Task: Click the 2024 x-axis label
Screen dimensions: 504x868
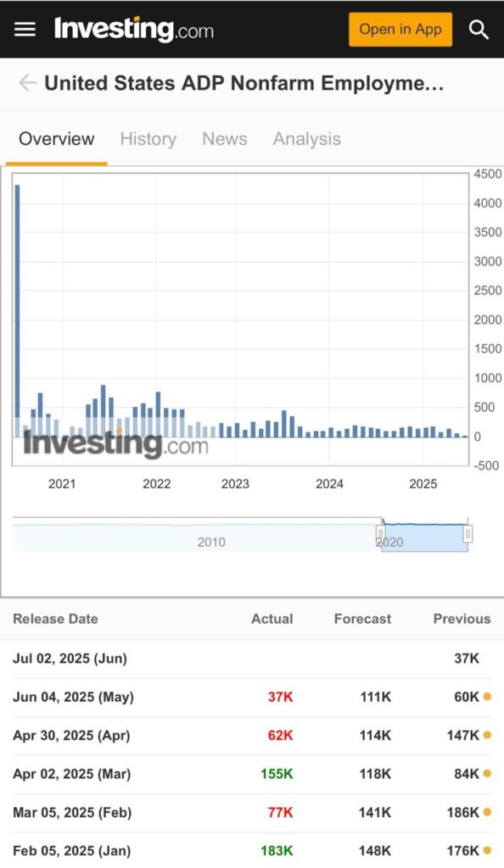Action: click(329, 484)
